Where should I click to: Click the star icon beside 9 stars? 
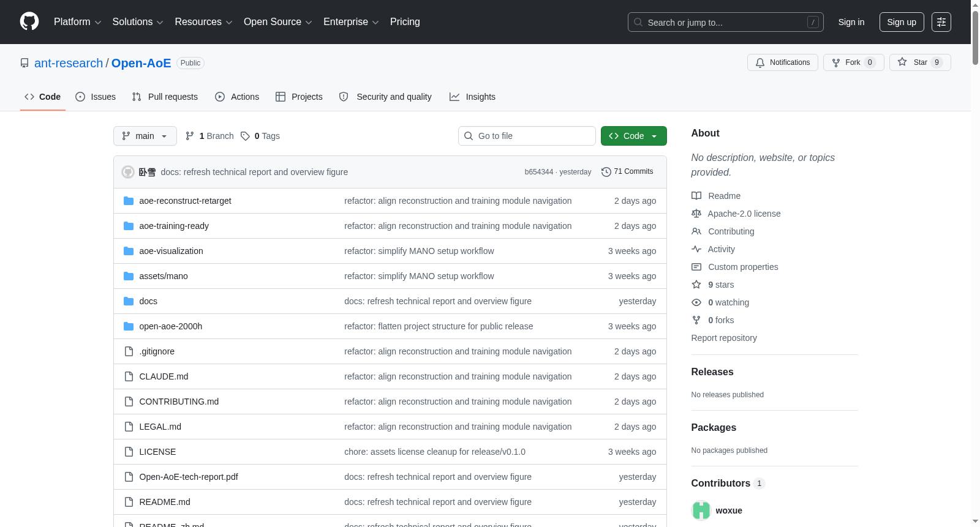point(696,285)
